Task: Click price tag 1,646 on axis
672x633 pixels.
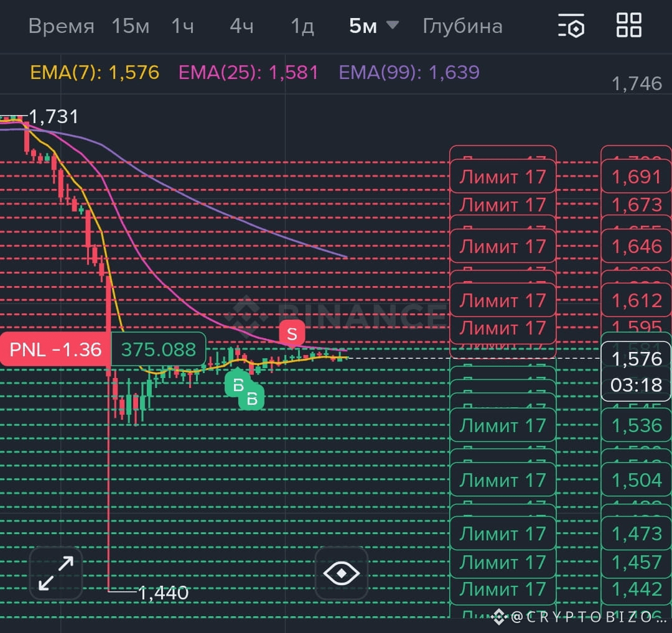Action: pyautogui.click(x=637, y=246)
